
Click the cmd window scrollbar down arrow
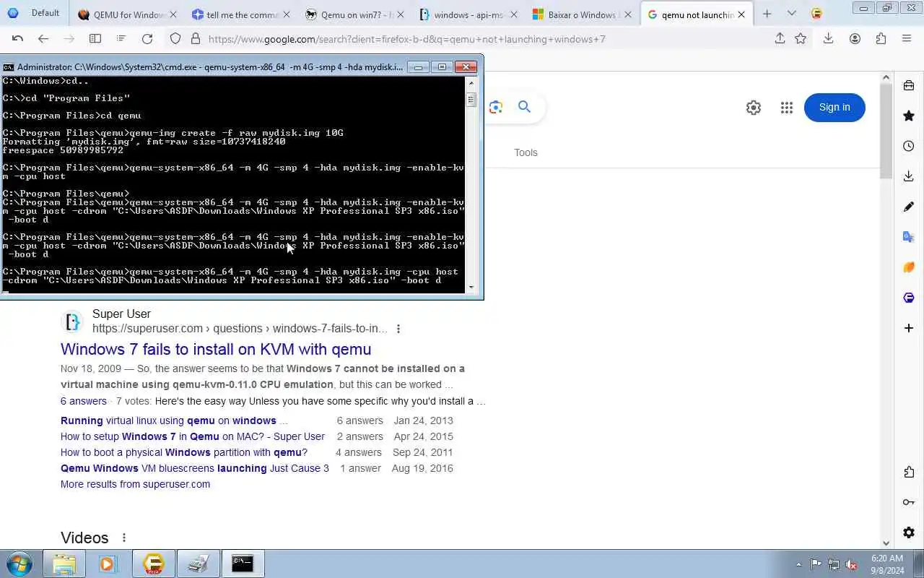pyautogui.click(x=471, y=288)
